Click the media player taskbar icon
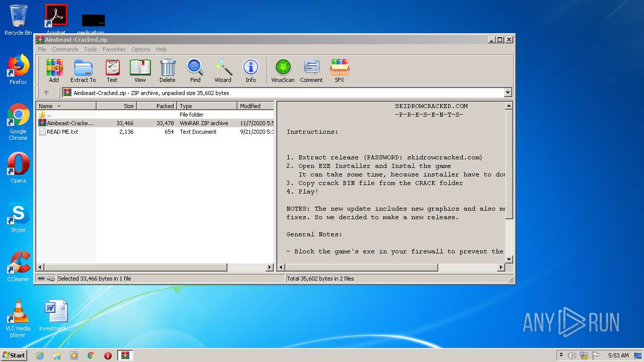The height and width of the screenshot is (362, 644). tap(74, 355)
